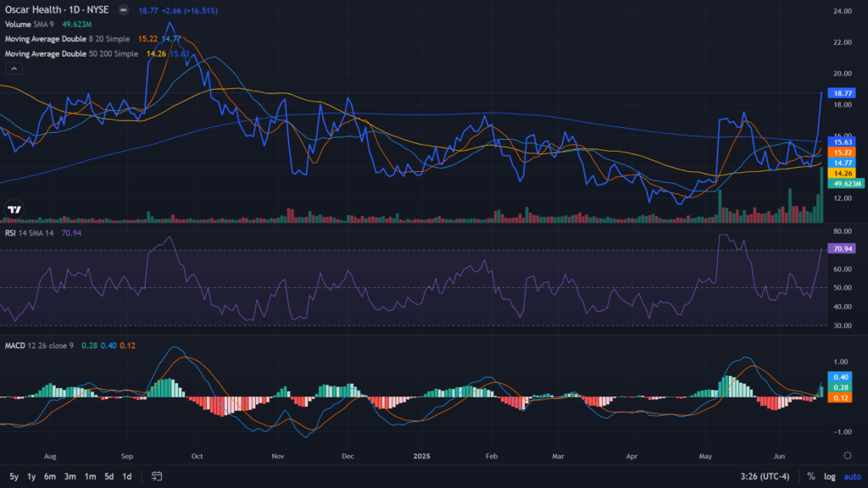Viewport: 868px width, 488px height.
Task: Click the green 0.28 MACD axis tag
Action: [840, 387]
